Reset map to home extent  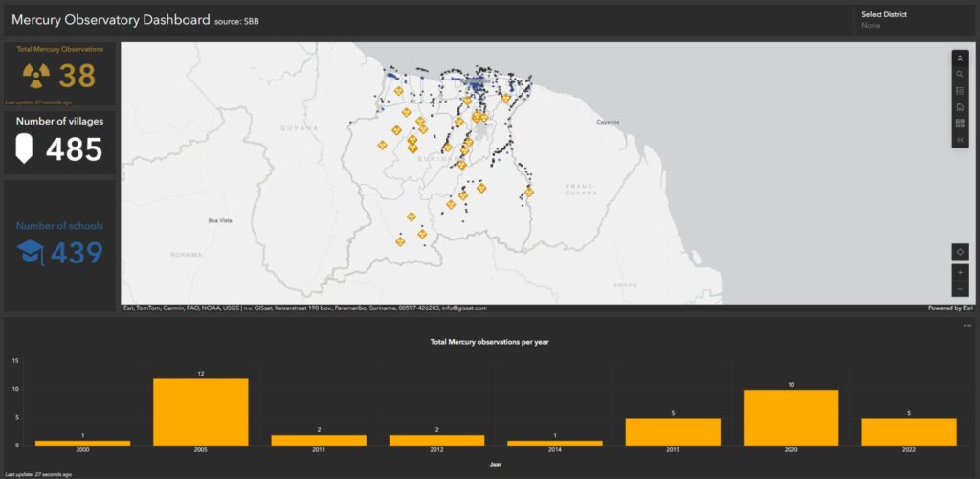click(960, 106)
